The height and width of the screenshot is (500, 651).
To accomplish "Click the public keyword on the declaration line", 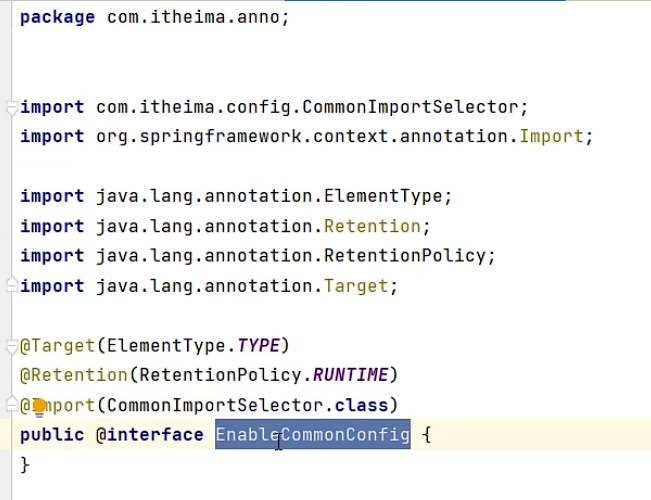I will click(x=52, y=435).
